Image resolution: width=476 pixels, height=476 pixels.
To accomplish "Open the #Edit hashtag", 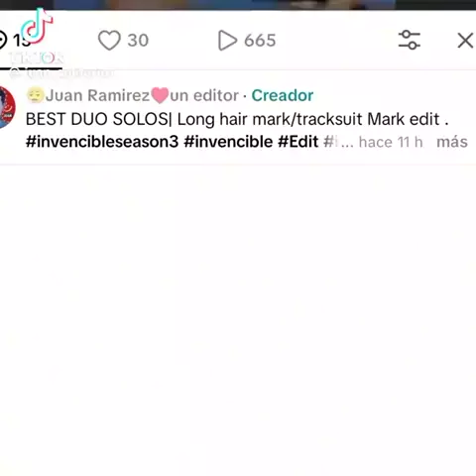I will pyautogui.click(x=298, y=142).
